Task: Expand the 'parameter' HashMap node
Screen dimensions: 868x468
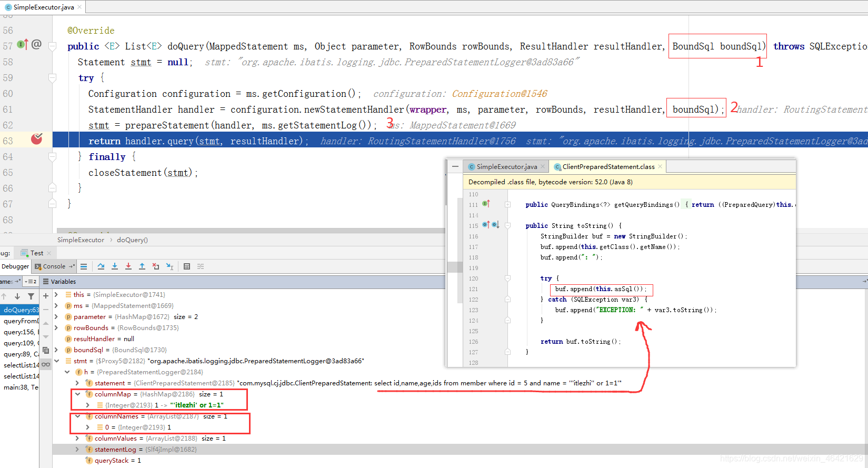Action: (x=56, y=317)
